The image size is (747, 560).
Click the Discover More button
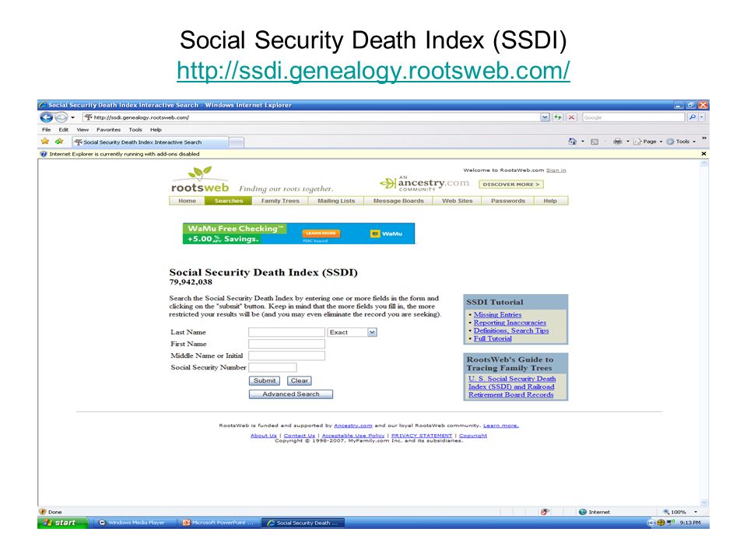click(511, 184)
